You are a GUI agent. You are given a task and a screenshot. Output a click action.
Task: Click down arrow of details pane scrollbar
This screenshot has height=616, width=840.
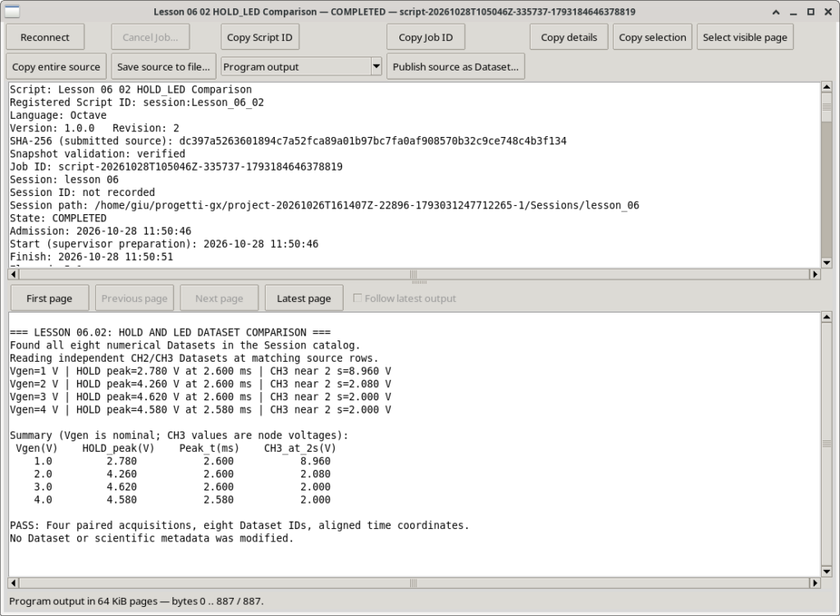pos(827,262)
